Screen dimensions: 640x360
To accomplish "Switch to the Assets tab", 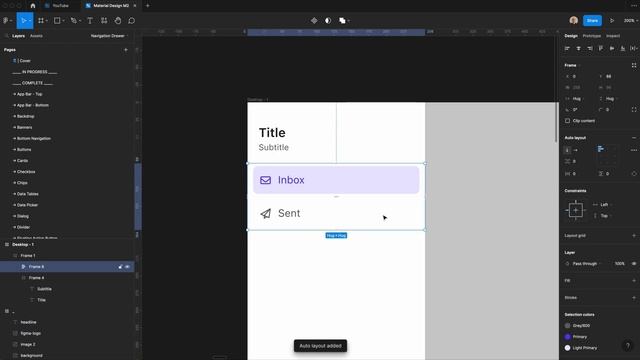I will [x=36, y=36].
